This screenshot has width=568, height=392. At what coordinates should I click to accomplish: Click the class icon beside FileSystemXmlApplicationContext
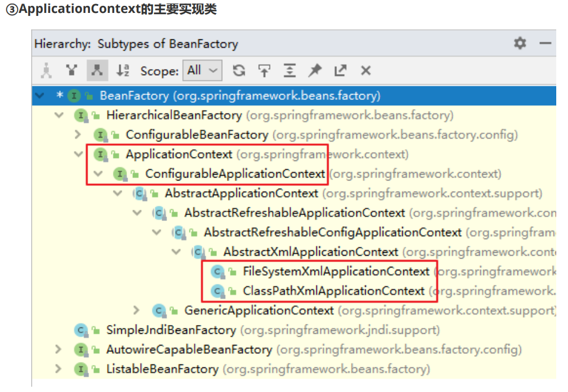click(218, 272)
